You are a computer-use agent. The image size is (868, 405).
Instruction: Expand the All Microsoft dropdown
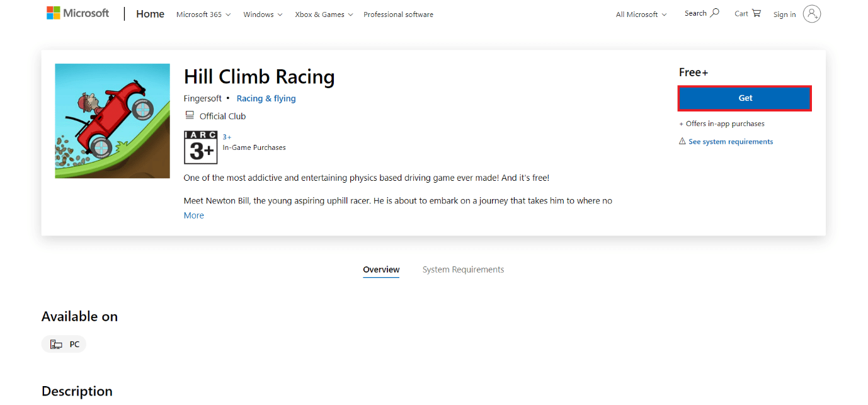click(641, 14)
